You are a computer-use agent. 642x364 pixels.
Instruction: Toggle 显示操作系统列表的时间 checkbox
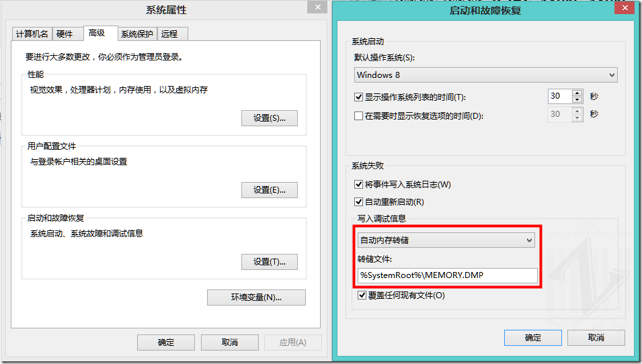[x=359, y=97]
